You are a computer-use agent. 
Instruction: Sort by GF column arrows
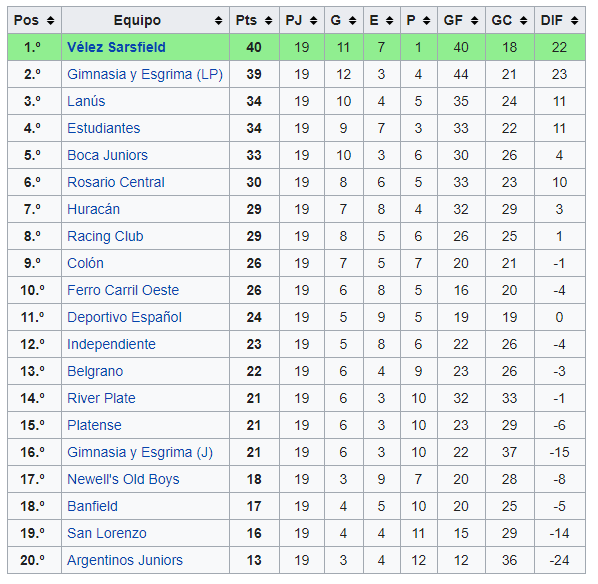[x=475, y=21]
